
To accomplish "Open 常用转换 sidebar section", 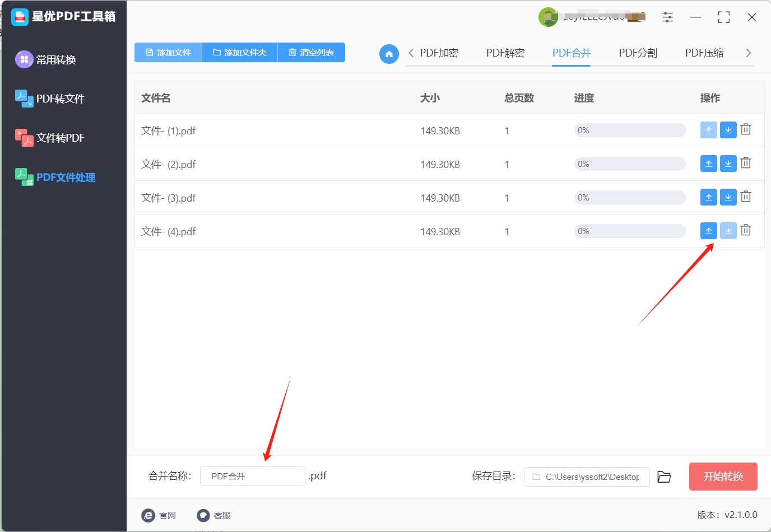I will pyautogui.click(x=47, y=59).
